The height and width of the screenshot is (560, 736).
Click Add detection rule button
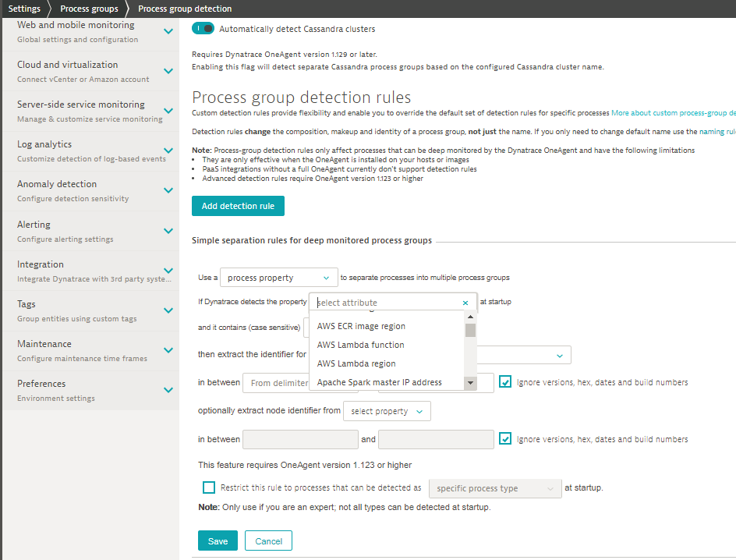[x=238, y=206]
